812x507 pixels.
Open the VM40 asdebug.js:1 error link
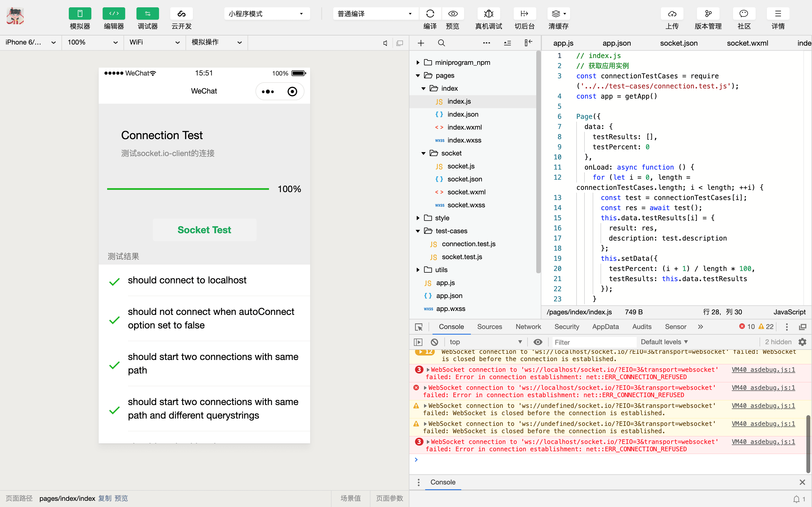point(763,370)
